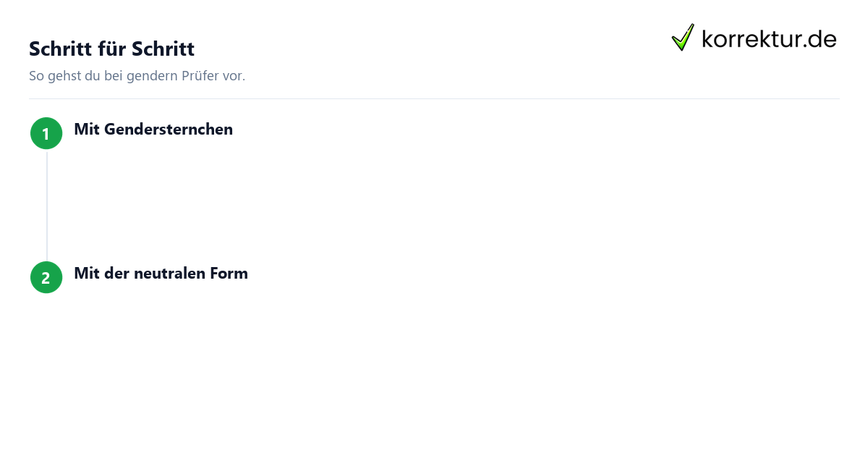This screenshot has width=868, height=456.
Task: Click the Schritt für Schritt title
Action: [x=111, y=49]
